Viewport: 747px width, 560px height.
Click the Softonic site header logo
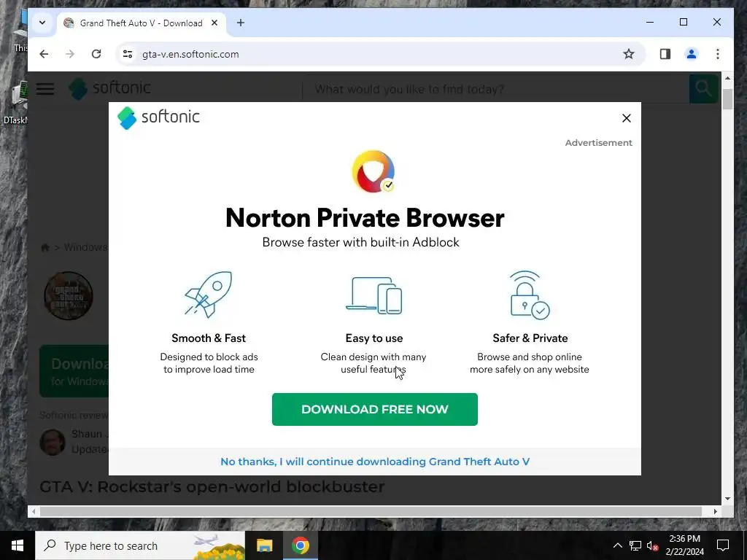pyautogui.click(x=109, y=88)
